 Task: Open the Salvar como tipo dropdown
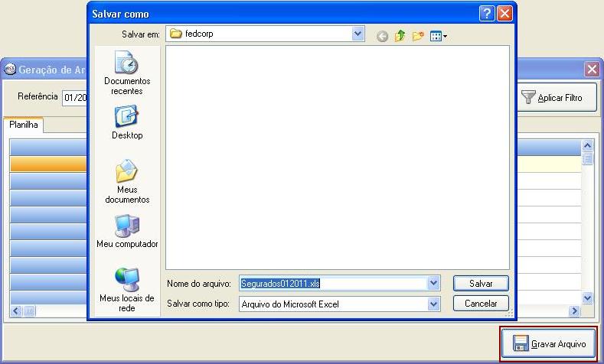coord(434,304)
